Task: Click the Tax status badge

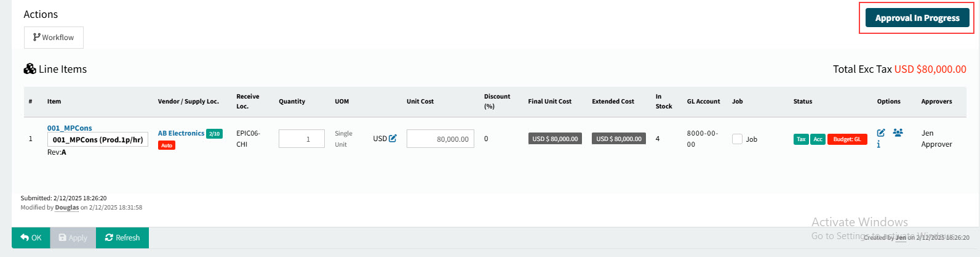Action: tap(801, 139)
